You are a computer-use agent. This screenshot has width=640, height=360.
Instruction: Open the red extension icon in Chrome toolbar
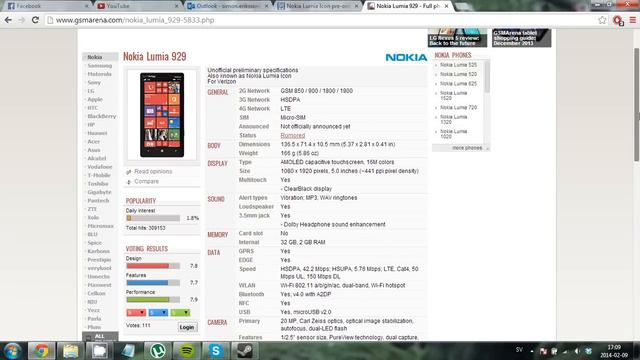(618, 20)
